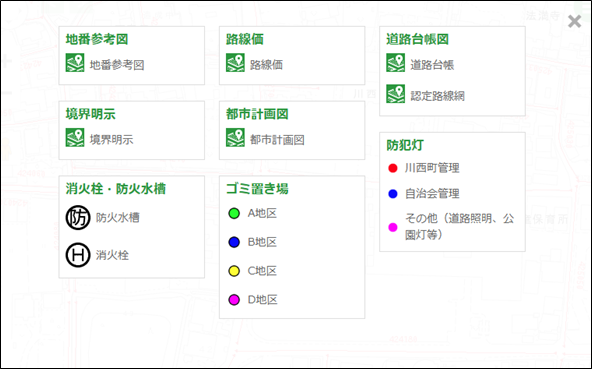Select the D地区 text
This screenshot has width=592, height=369.
262,300
